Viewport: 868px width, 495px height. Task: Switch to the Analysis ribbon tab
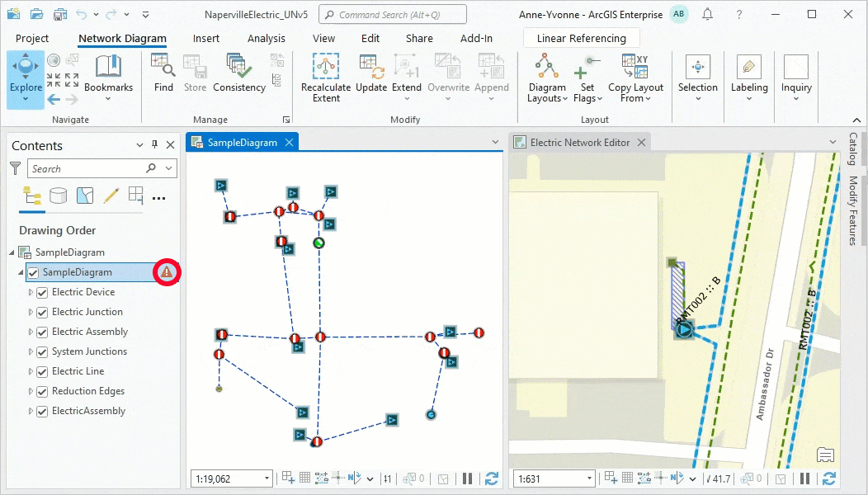coord(267,38)
